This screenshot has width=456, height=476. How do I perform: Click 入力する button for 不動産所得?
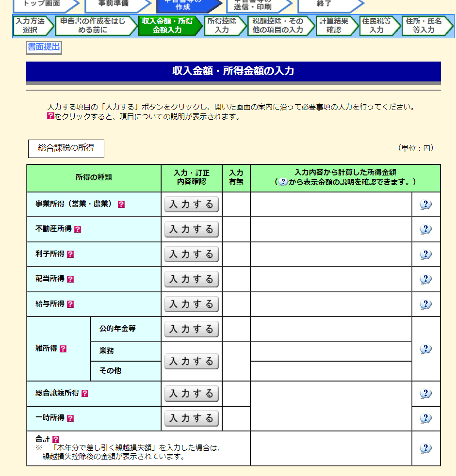pyautogui.click(x=192, y=229)
